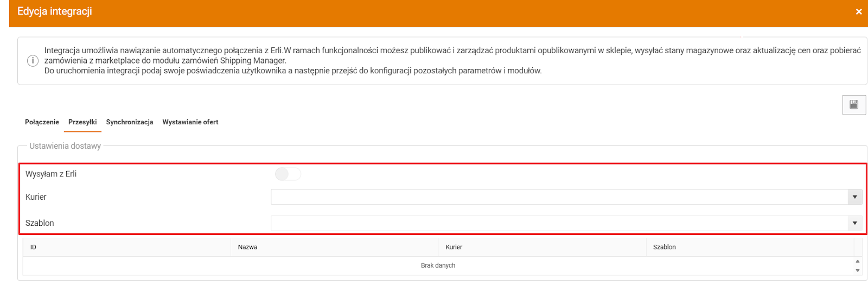Image resolution: width=868 pixels, height=292 pixels.
Task: Click the Ustawienia dostawy section title
Action: click(x=65, y=146)
